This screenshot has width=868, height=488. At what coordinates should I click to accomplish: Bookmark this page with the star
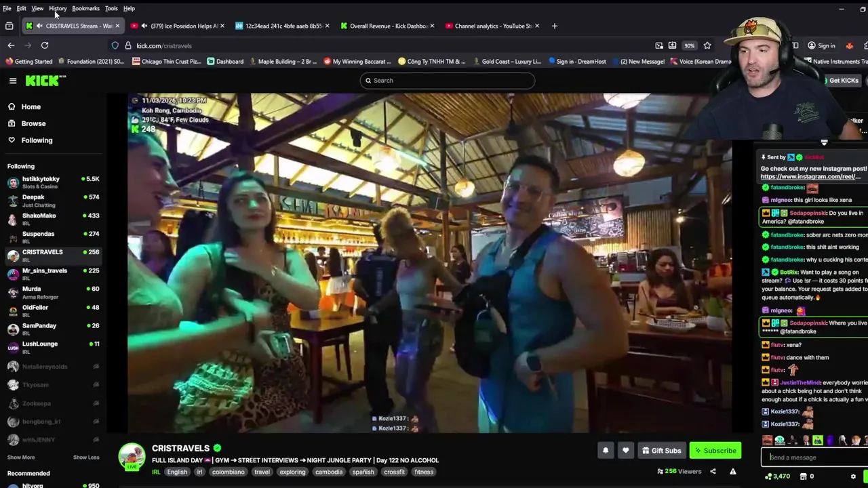click(x=707, y=45)
